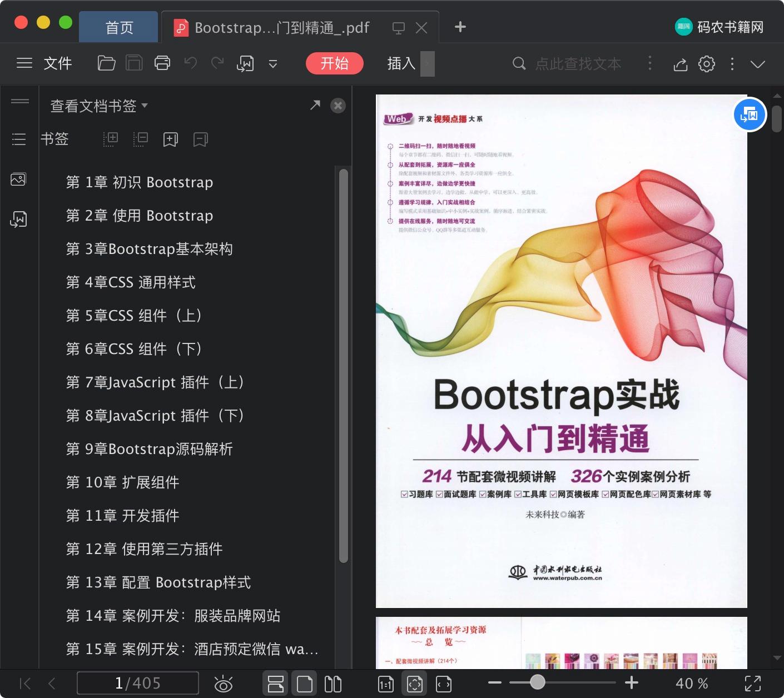Click the tab display mode monitor icon
The width and height of the screenshot is (784, 698).
coord(399,28)
